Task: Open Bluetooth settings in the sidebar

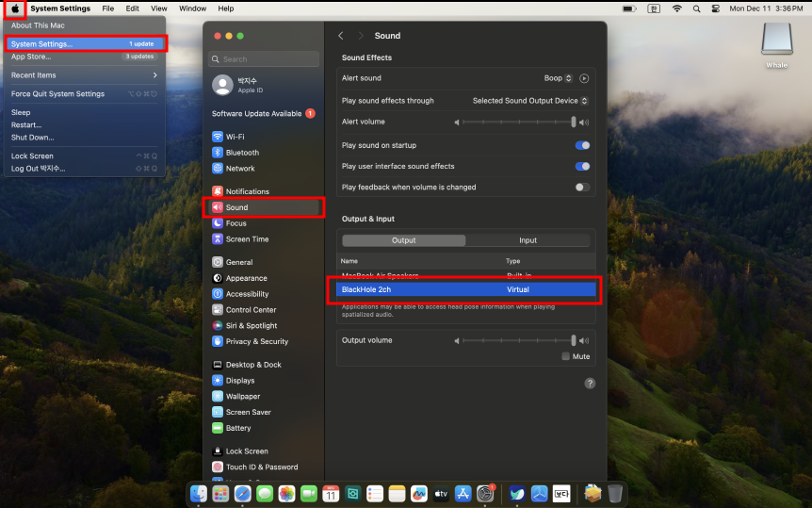Action: point(235,153)
